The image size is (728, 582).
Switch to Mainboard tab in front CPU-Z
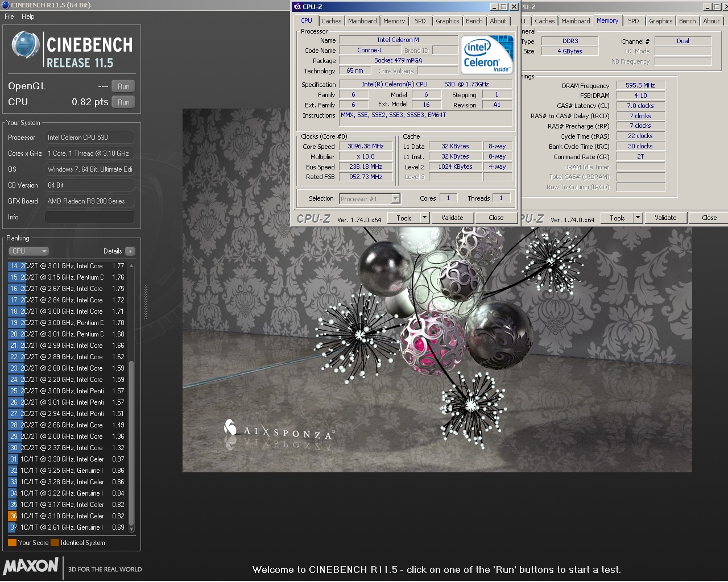tap(362, 21)
